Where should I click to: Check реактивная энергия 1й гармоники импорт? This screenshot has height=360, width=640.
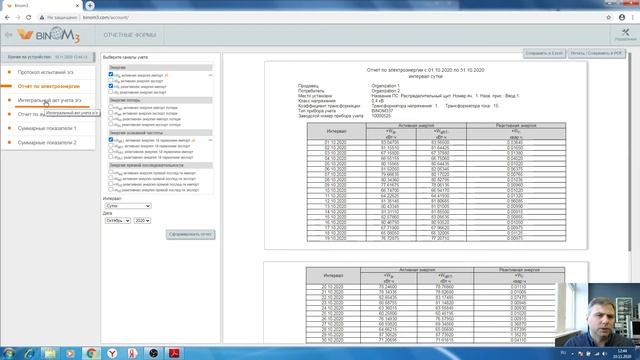111,151
